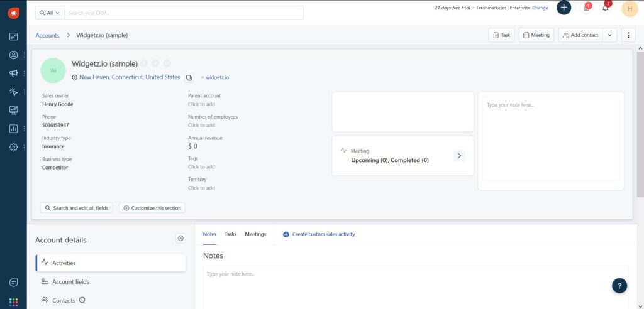Expand the Meeting card chevron arrow
The height and width of the screenshot is (309, 644).
pyautogui.click(x=459, y=156)
